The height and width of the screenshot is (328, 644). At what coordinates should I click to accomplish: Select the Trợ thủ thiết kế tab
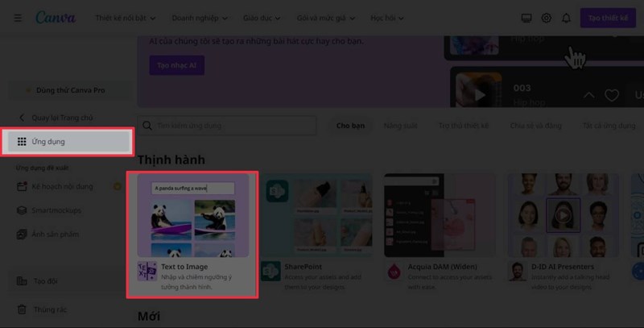pos(464,126)
